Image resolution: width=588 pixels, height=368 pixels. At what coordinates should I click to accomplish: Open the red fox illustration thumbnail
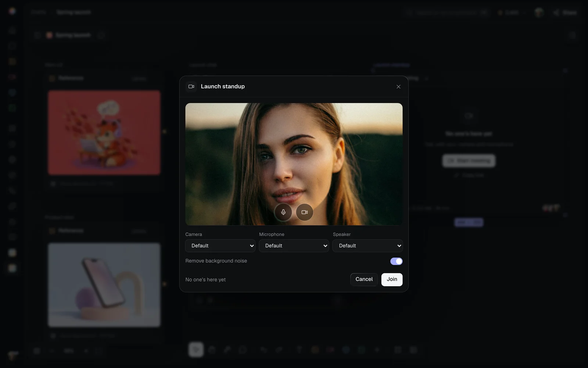[x=104, y=132]
